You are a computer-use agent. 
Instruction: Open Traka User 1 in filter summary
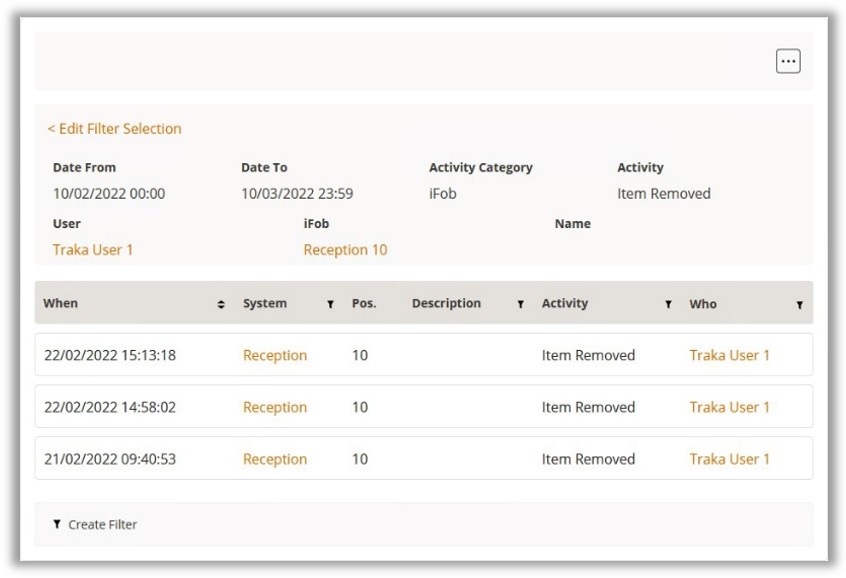point(93,250)
